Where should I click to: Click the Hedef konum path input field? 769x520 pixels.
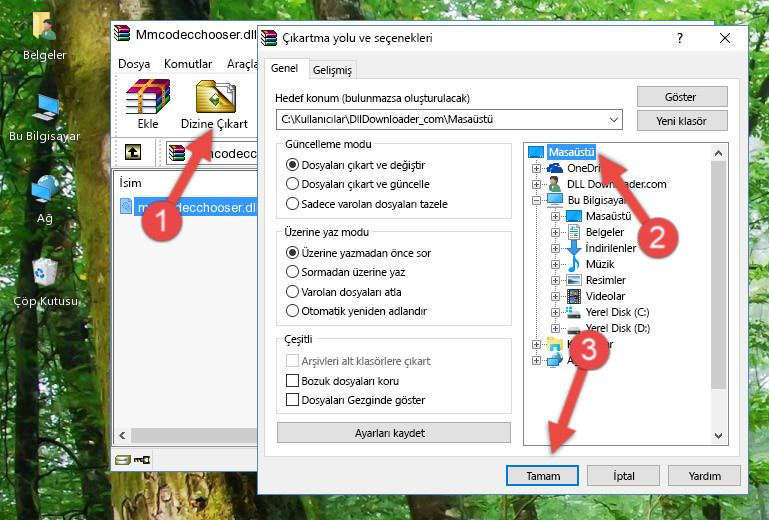pos(449,120)
